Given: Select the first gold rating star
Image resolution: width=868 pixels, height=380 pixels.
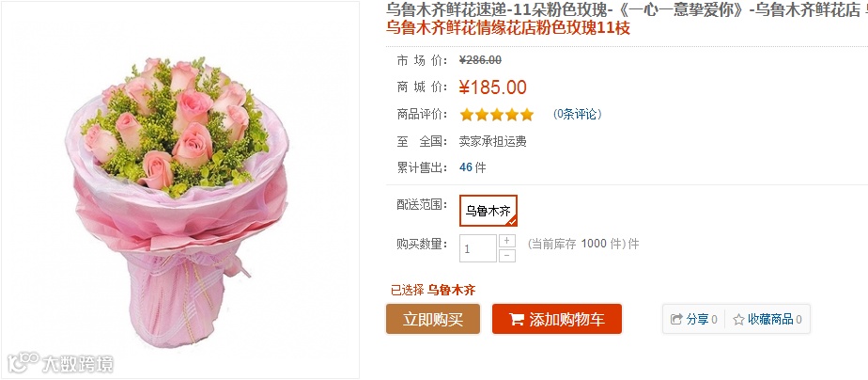Looking at the screenshot, I should click(467, 115).
